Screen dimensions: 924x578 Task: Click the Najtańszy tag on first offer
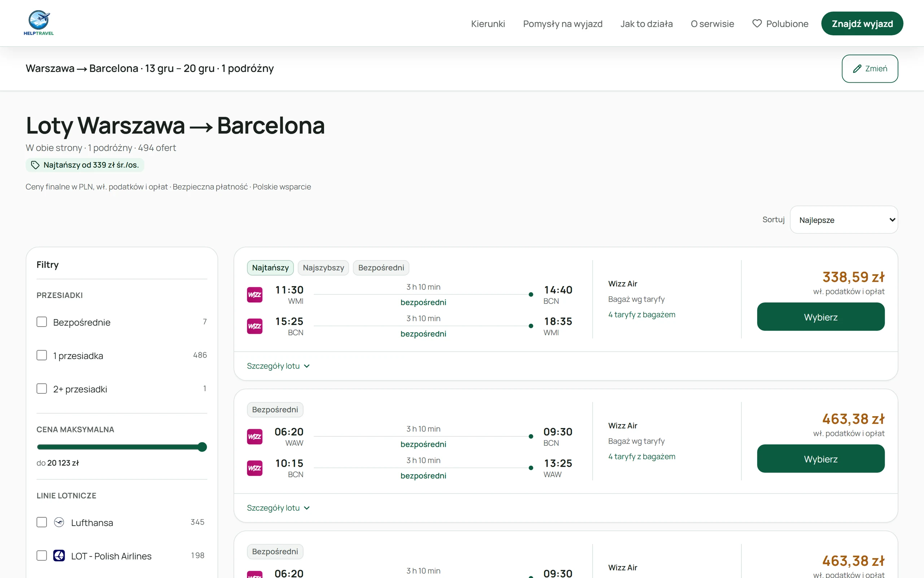(270, 268)
